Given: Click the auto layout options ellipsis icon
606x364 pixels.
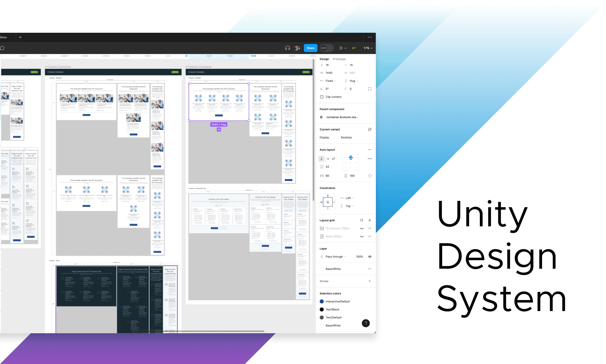Looking at the screenshot, I should [x=370, y=159].
